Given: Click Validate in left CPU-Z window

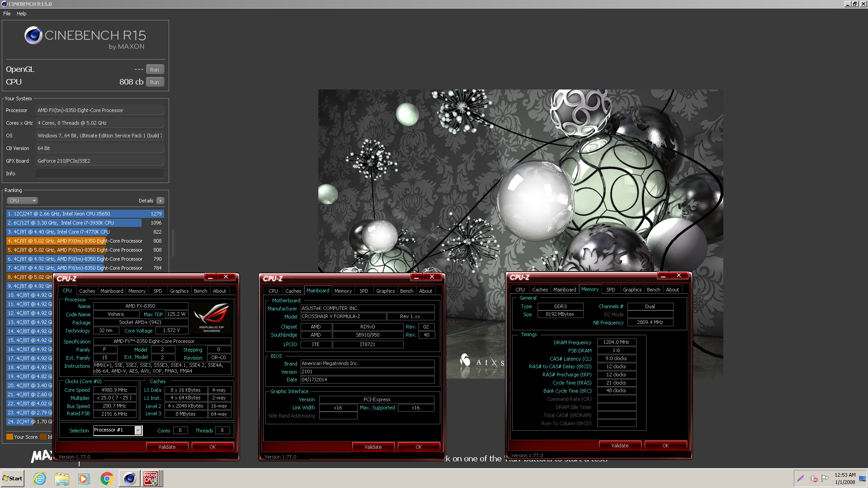Looking at the screenshot, I should (x=167, y=447).
